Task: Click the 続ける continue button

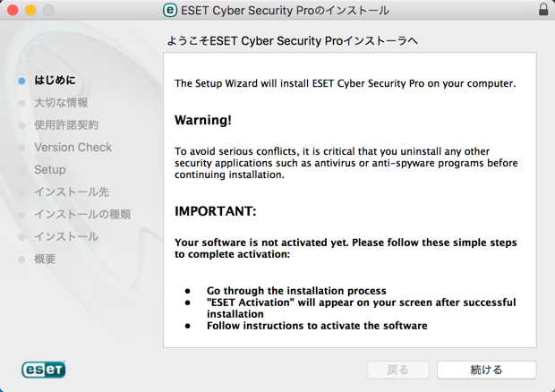Action: coord(487,370)
